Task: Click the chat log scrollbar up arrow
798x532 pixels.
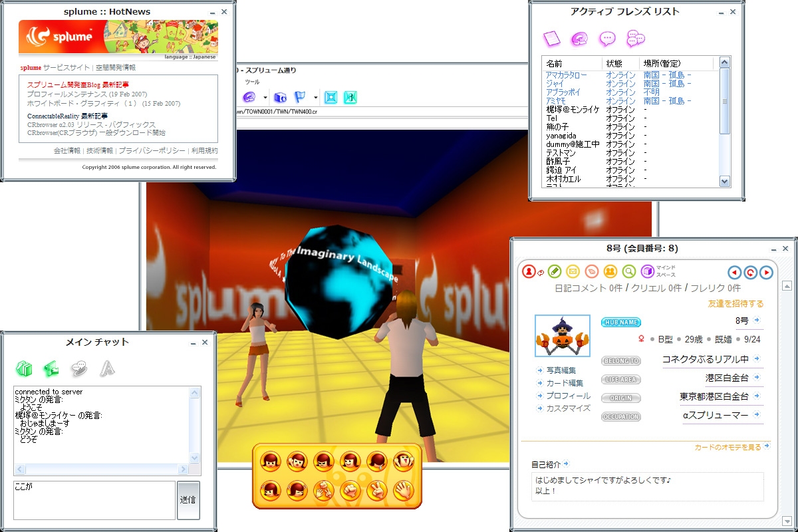Action: (x=195, y=394)
